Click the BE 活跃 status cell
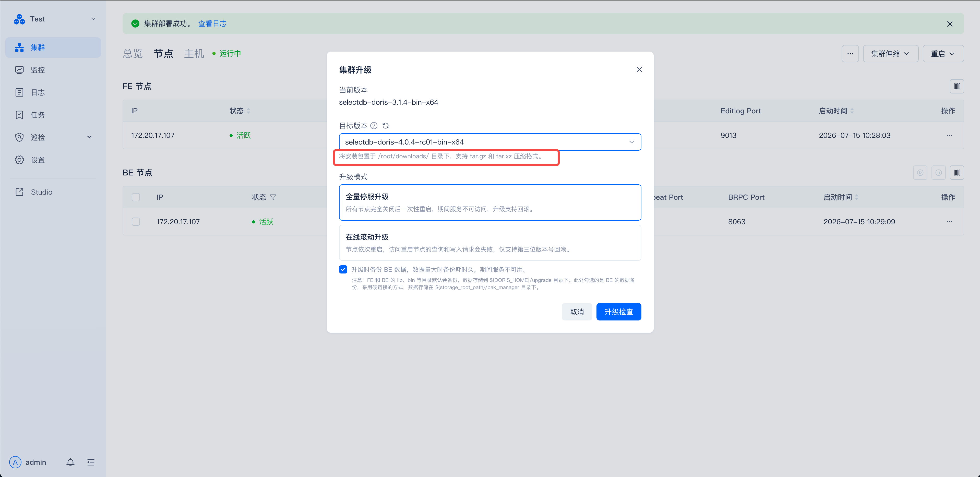The width and height of the screenshot is (980, 477). pos(262,222)
